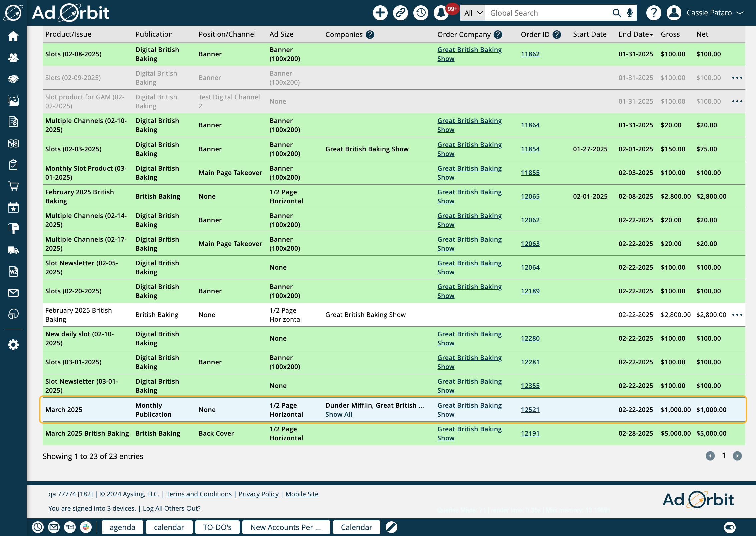This screenshot has width=756, height=536.
Task: Click the Slack icon in bottom bar
Action: click(86, 527)
